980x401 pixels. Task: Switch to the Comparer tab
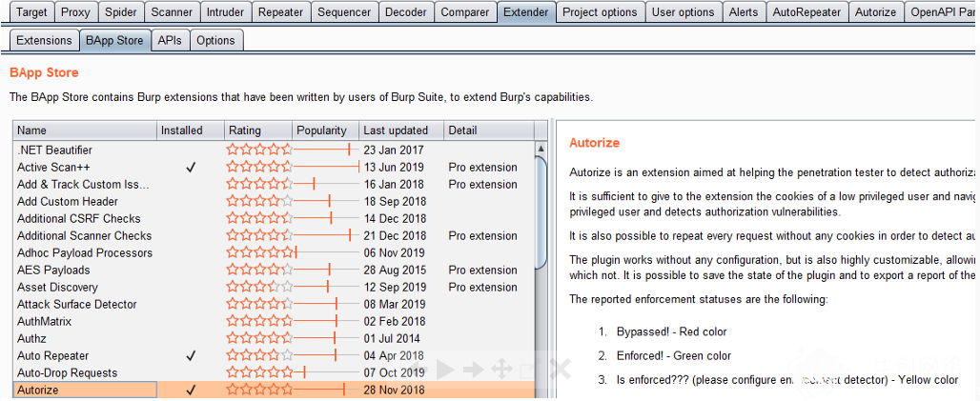click(465, 11)
